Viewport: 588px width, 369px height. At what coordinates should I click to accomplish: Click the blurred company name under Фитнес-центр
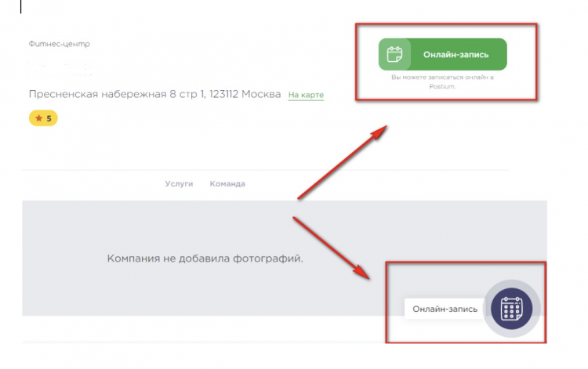(63, 69)
